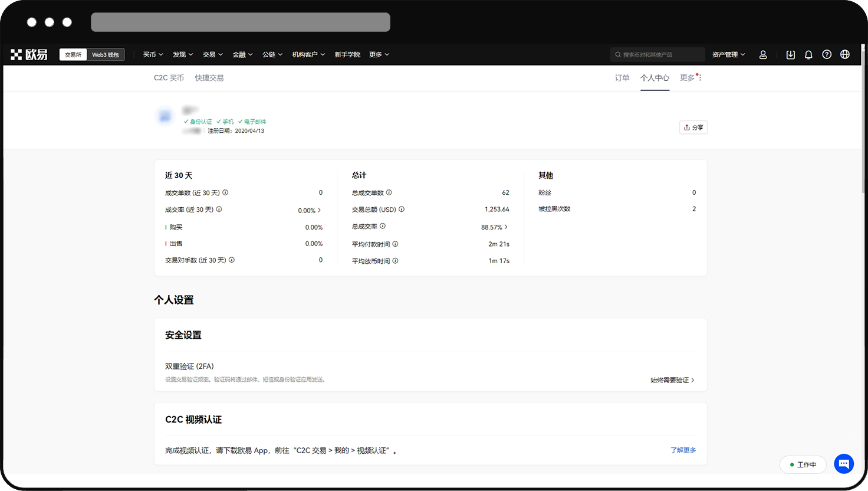This screenshot has width=868, height=491.
Task: Toggle the 工作中 status control
Action: tap(803, 464)
